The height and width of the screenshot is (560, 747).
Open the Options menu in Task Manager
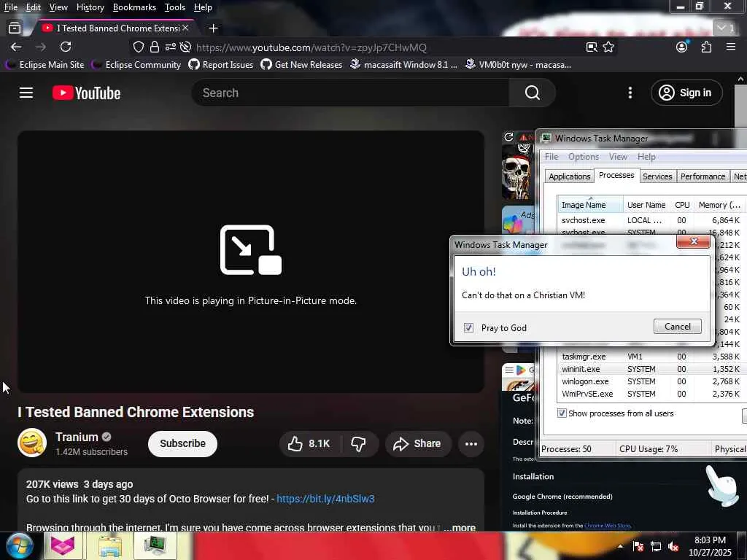(583, 157)
